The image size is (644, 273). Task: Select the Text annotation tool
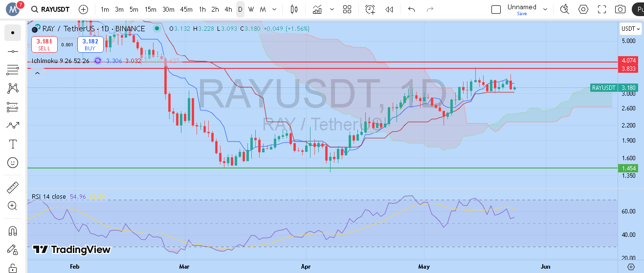[x=13, y=144]
